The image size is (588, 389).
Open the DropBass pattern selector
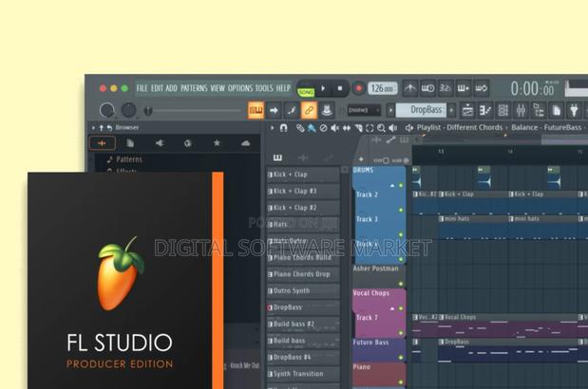coord(422,110)
